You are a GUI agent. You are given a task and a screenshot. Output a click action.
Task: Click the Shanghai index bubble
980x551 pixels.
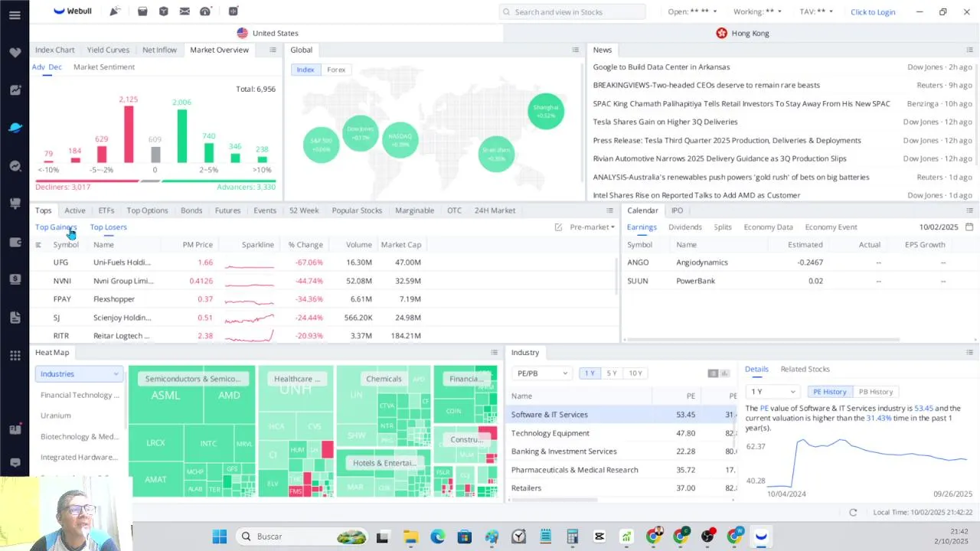(x=546, y=111)
